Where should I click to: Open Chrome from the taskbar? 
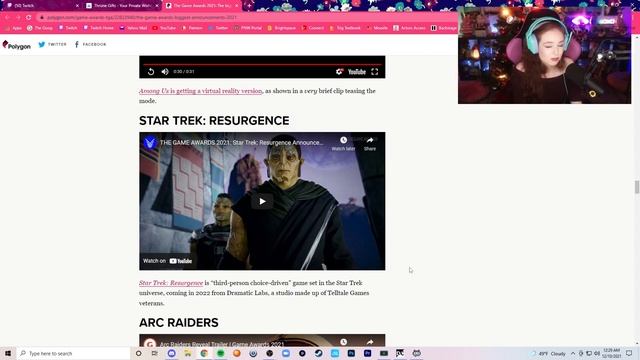[x=204, y=353]
